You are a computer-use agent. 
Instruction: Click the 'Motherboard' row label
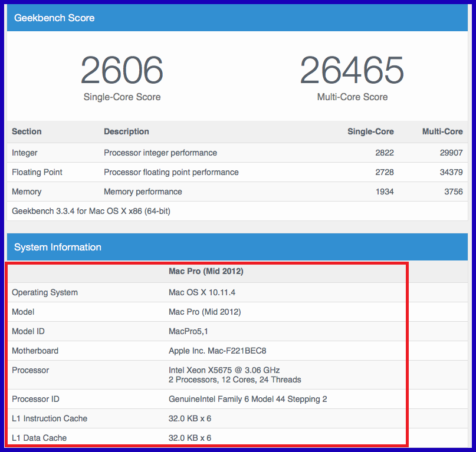click(x=35, y=351)
